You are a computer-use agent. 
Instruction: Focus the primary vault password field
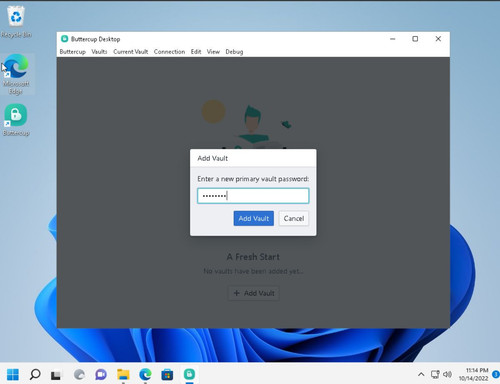coord(253,196)
